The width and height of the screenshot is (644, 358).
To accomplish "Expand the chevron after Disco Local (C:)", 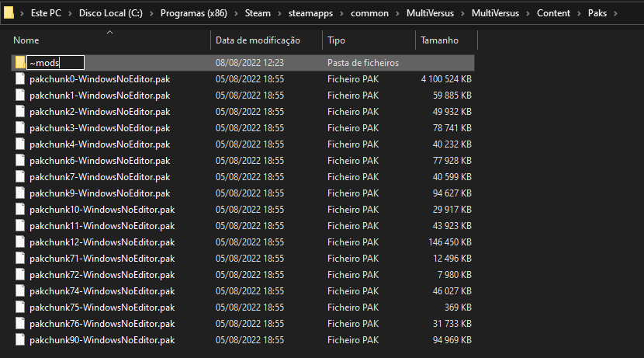I will click(x=151, y=13).
